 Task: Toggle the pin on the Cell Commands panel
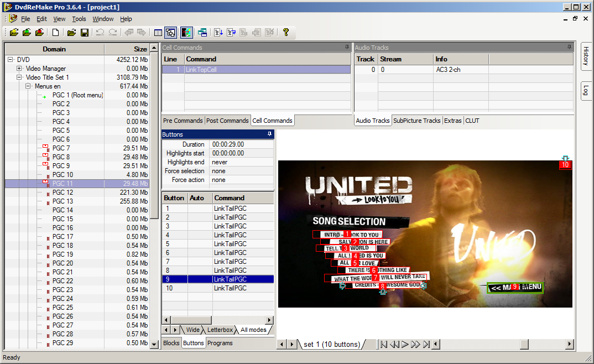pyautogui.click(x=347, y=48)
